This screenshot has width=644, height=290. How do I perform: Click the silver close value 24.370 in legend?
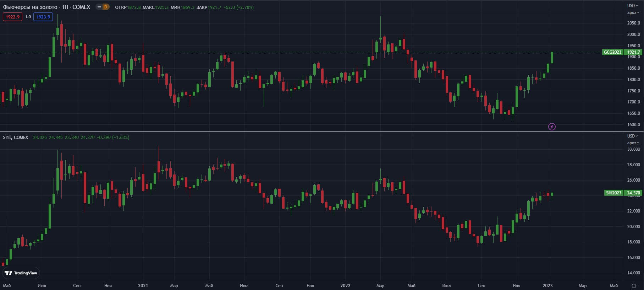click(x=88, y=137)
